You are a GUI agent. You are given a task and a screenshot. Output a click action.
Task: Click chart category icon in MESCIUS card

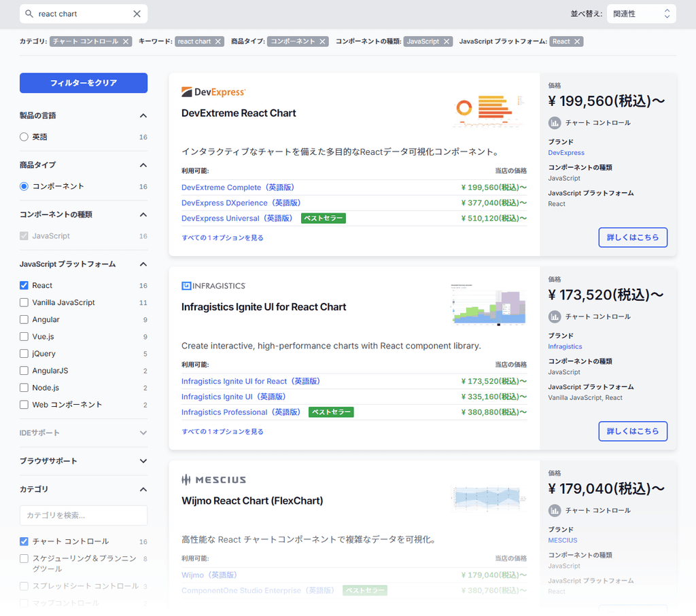[x=555, y=511]
